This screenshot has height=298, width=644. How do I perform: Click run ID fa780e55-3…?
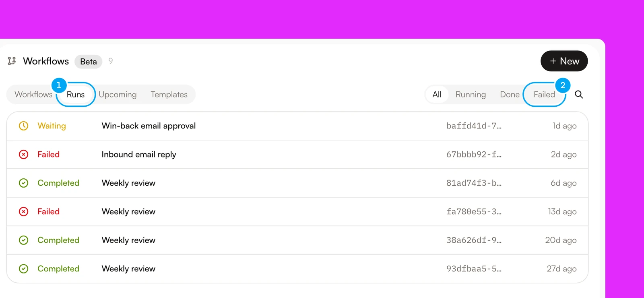click(474, 211)
